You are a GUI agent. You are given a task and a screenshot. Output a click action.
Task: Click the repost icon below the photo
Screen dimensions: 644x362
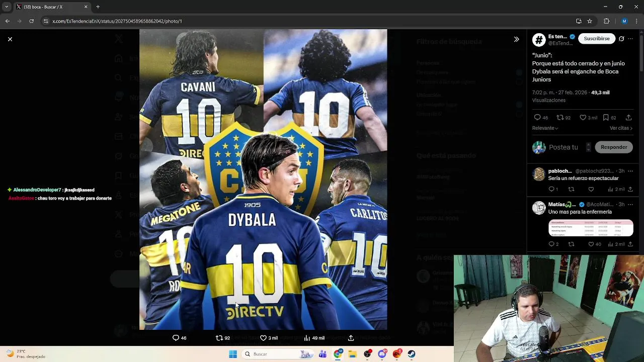pos(219,338)
